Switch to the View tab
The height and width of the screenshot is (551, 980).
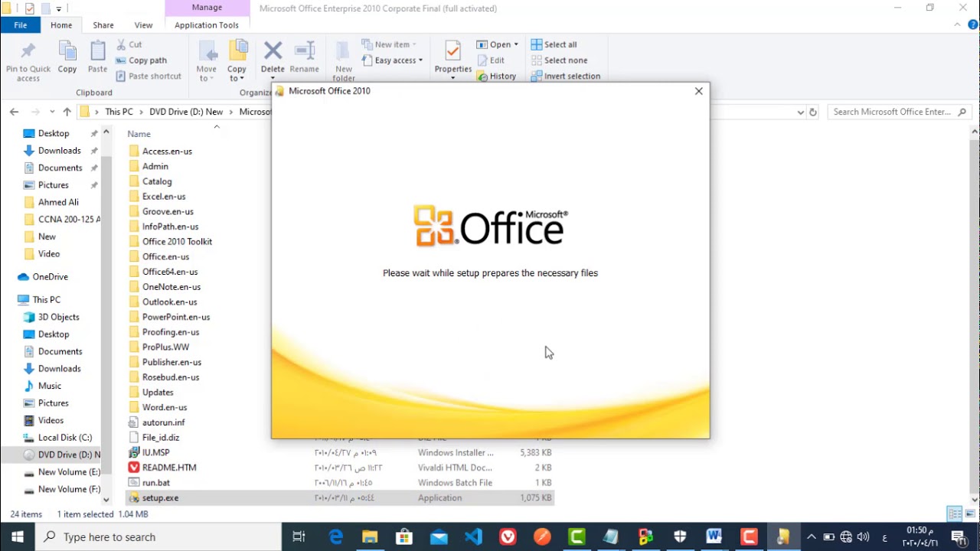[x=143, y=25]
